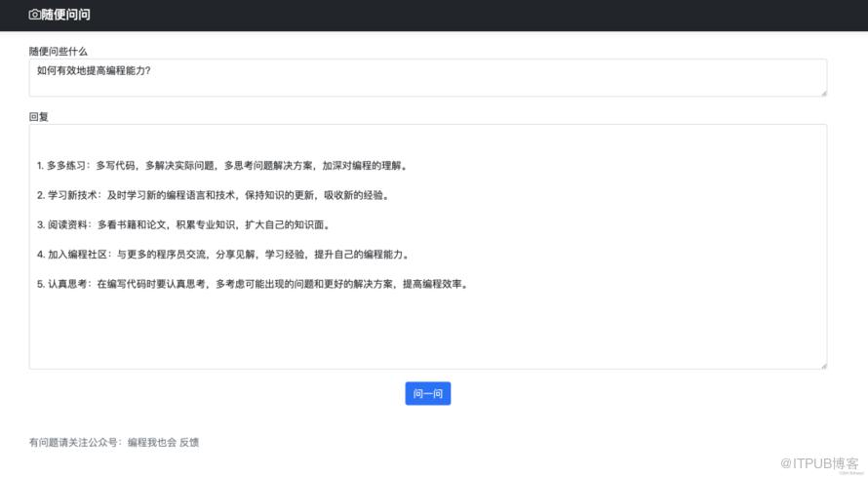Click reply line 1 about 多多练习
868x478 pixels.
click(221, 166)
